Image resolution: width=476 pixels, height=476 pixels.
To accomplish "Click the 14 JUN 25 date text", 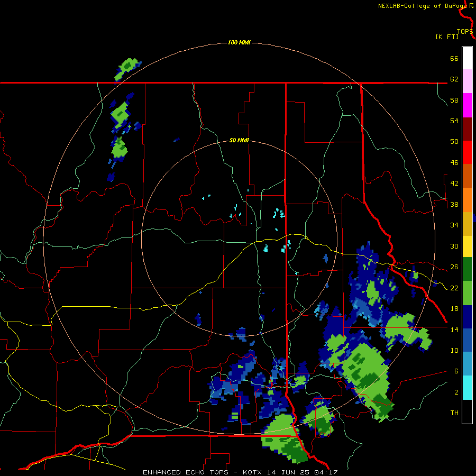I will 289,472.
